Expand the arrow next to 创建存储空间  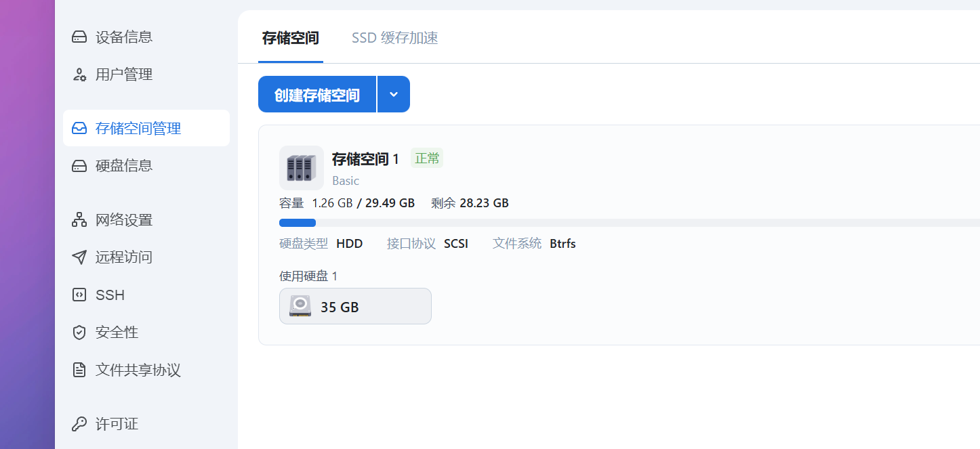394,94
